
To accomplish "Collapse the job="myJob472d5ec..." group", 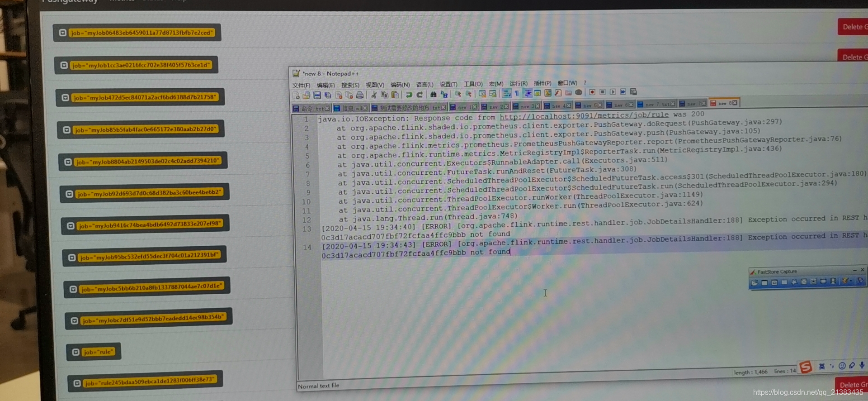I will pos(66,97).
